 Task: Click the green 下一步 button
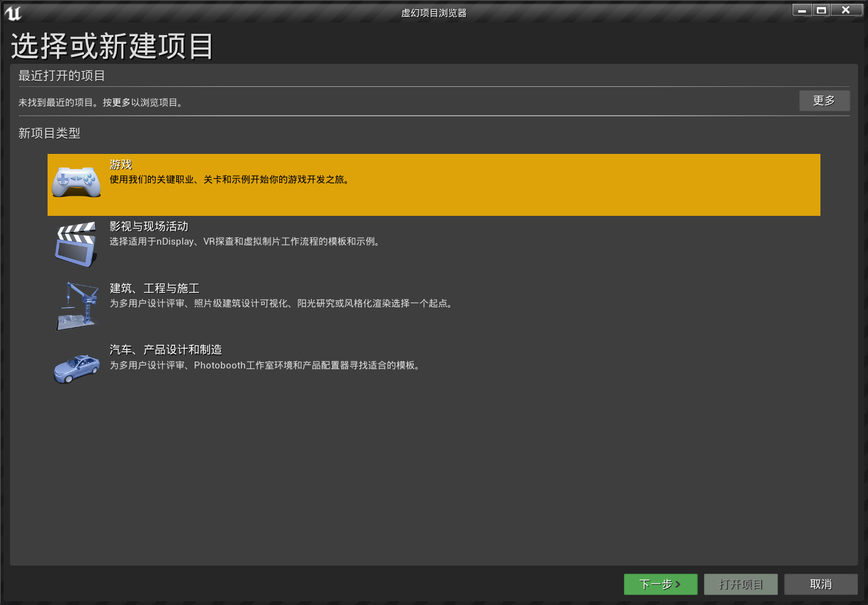click(660, 584)
